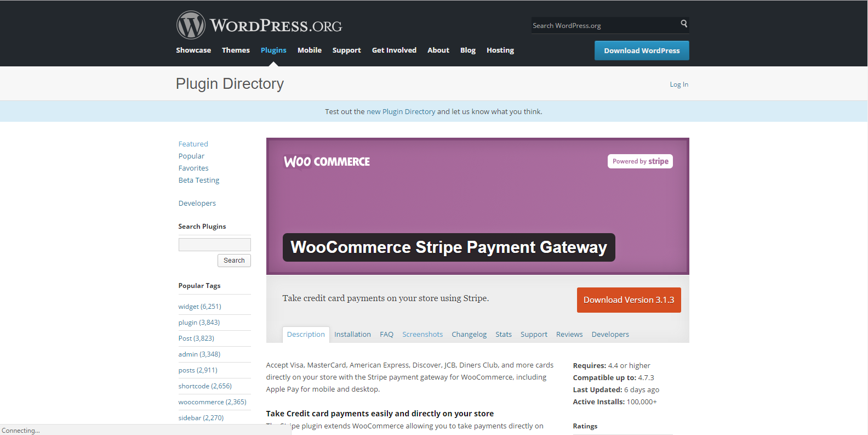Switch to the Reviews tab
Viewport: 868px width, 435px height.
(569, 335)
